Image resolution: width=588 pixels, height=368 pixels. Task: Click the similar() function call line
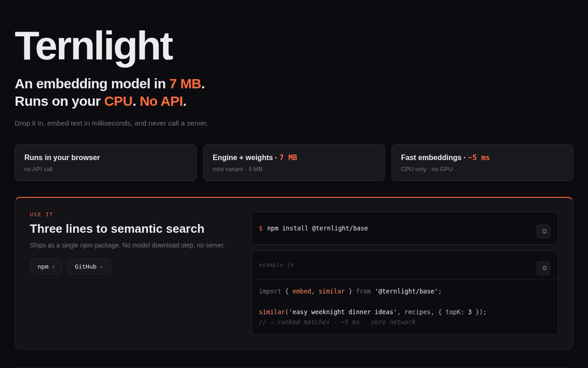tap(373, 312)
